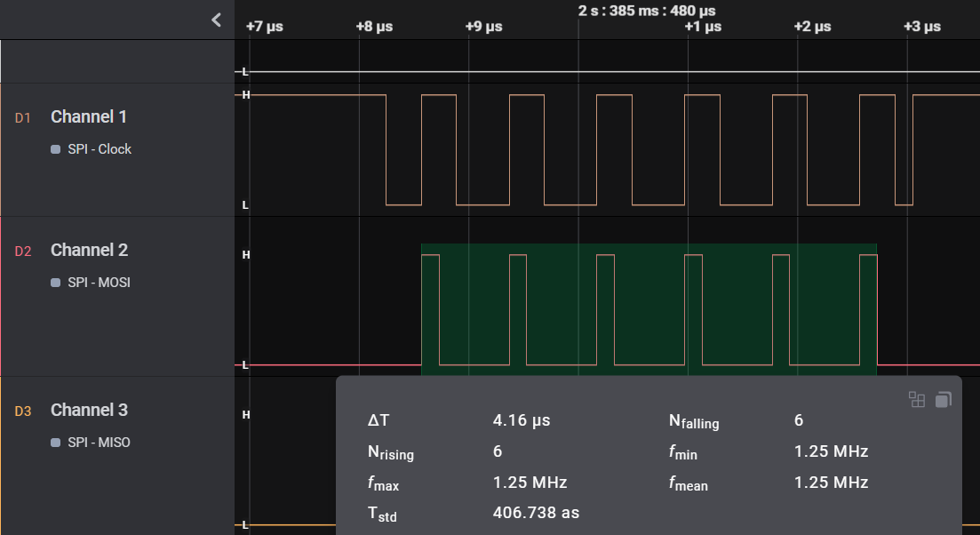The height and width of the screenshot is (535, 980).
Task: Collapse the channel sidebar with the chevron
Action: (216, 20)
